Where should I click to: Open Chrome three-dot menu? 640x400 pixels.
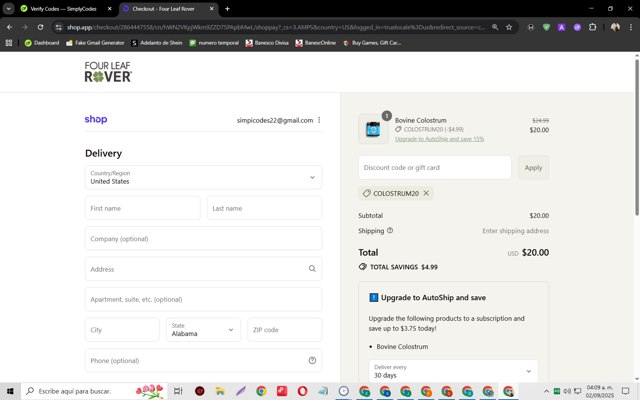(x=631, y=27)
